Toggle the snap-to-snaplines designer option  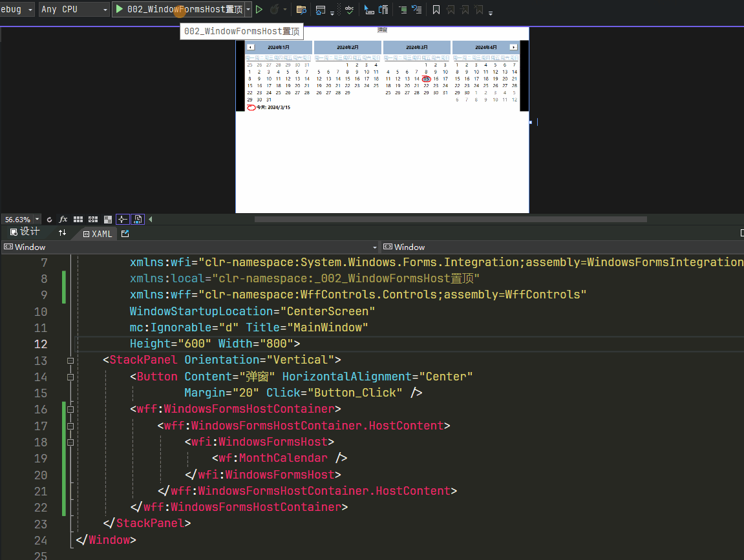(123, 219)
